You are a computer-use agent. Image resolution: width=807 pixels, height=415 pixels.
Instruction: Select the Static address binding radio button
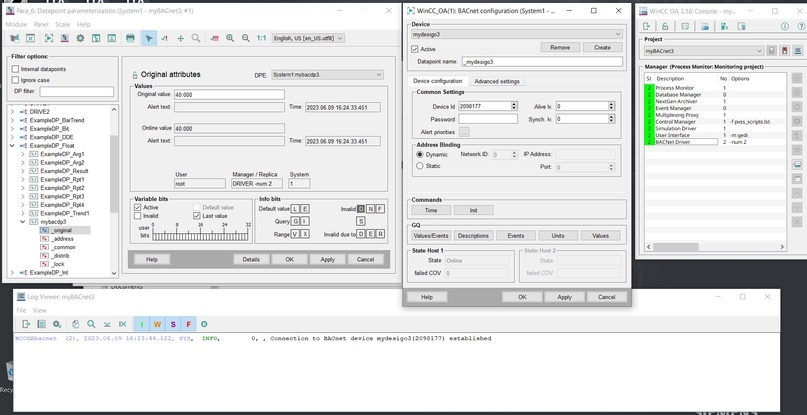tap(419, 166)
